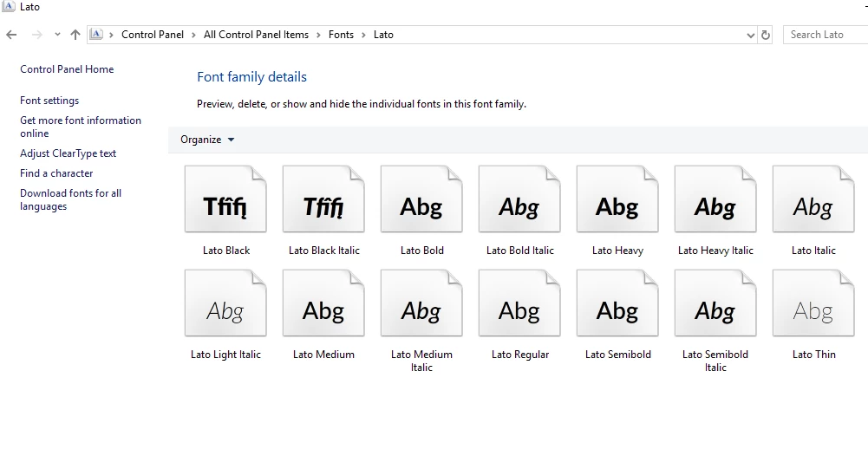The image size is (868, 469).
Task: Expand chevron after All Control Panel Items
Action: [x=318, y=35]
